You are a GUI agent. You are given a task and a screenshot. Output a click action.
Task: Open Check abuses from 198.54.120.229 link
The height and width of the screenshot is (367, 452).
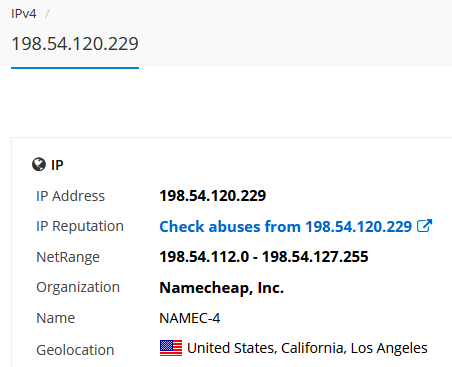pyautogui.click(x=286, y=227)
